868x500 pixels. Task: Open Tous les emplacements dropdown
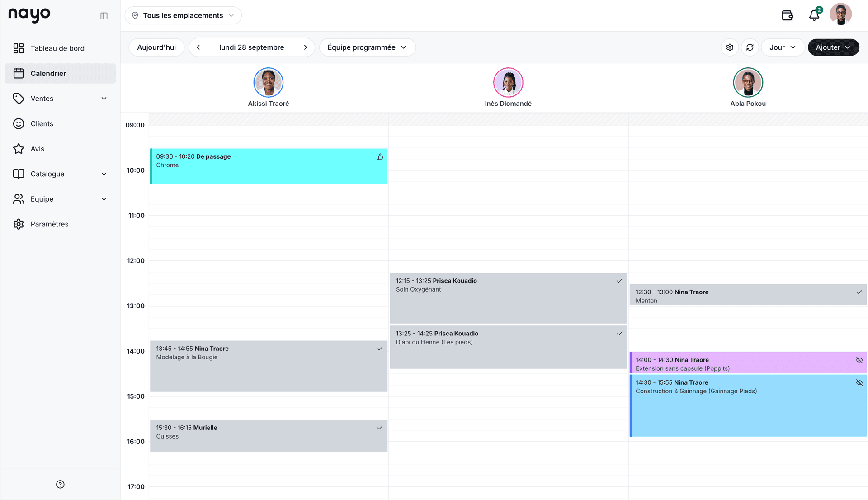183,15
